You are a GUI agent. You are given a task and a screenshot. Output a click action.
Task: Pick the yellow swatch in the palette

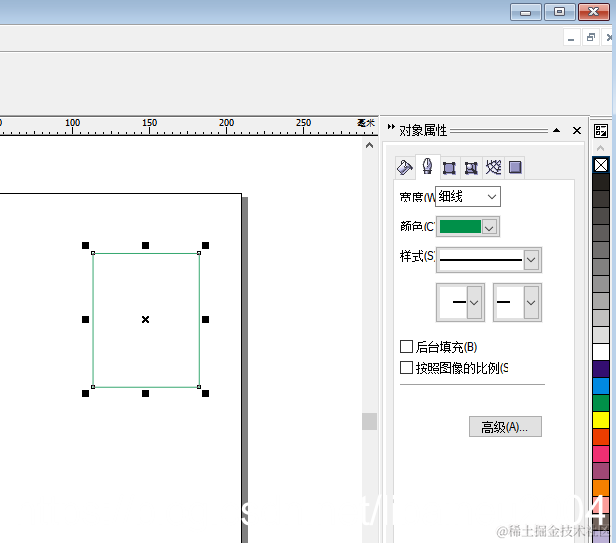[x=601, y=420]
